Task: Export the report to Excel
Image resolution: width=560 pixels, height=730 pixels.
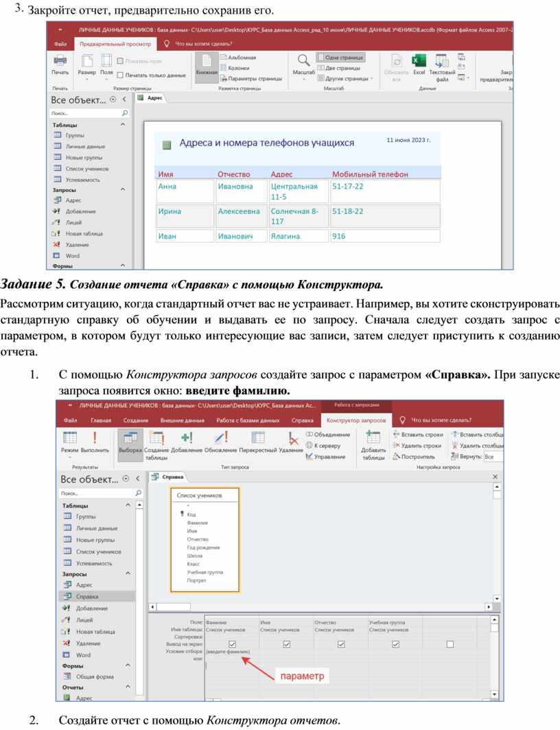Action: click(x=419, y=65)
